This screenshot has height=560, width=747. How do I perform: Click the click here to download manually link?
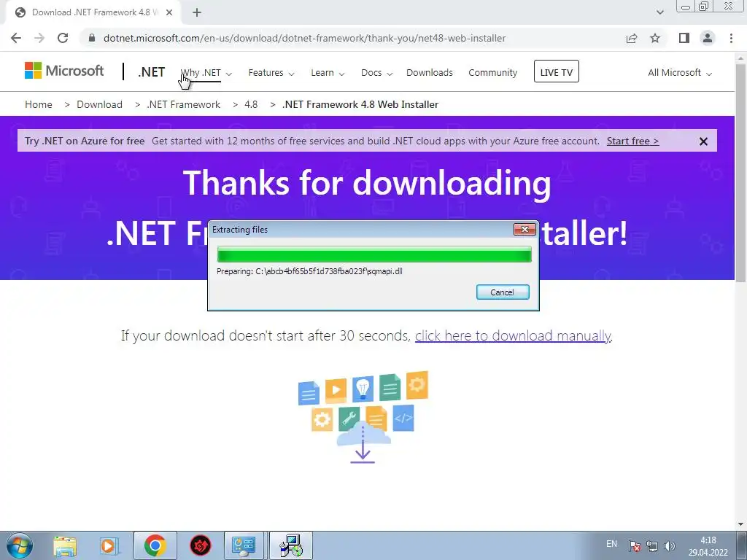[513, 335]
